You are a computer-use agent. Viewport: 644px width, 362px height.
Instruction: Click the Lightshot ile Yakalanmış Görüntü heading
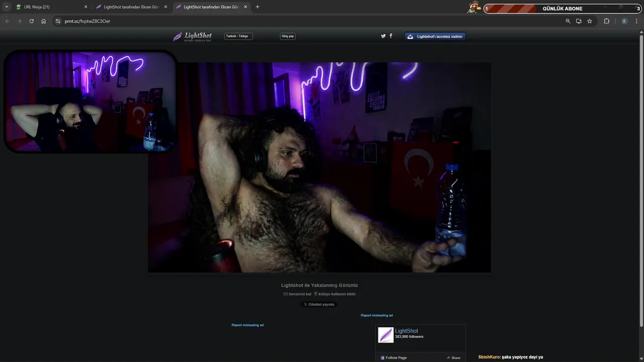[319, 285]
